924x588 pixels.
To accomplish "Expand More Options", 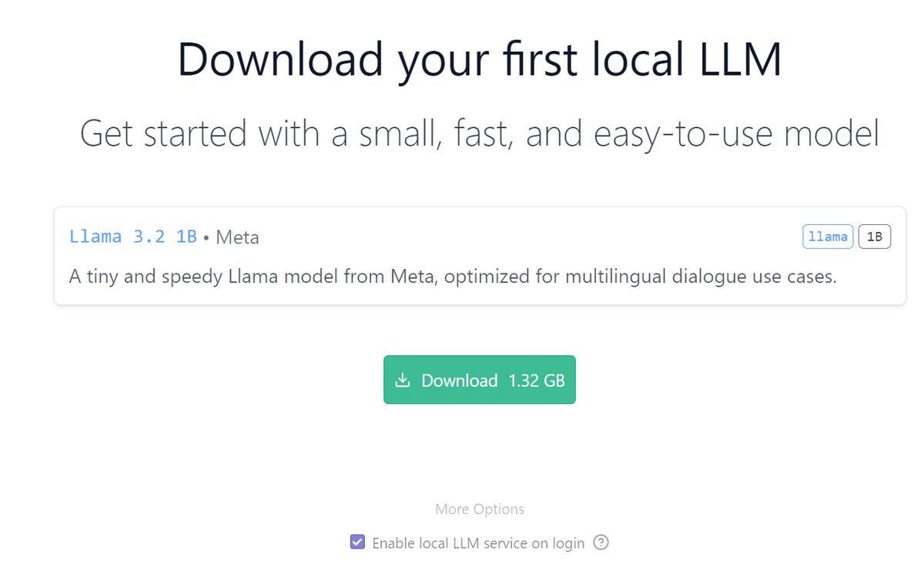I will click(x=480, y=509).
